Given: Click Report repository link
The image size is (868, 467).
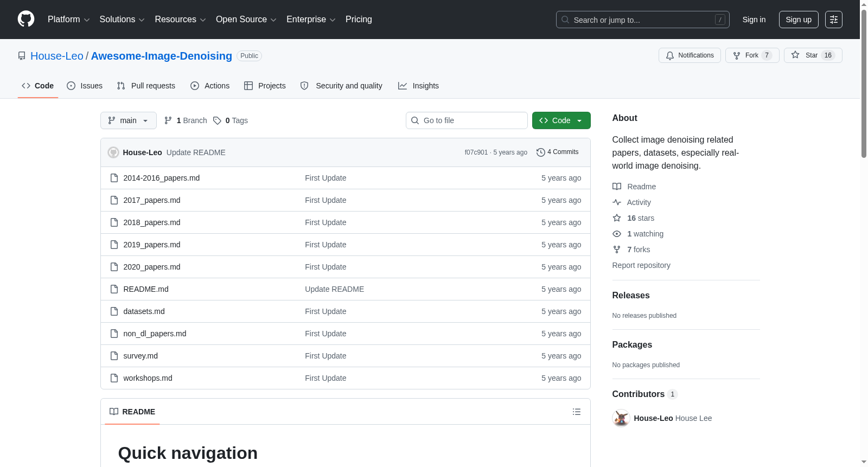Looking at the screenshot, I should (641, 265).
